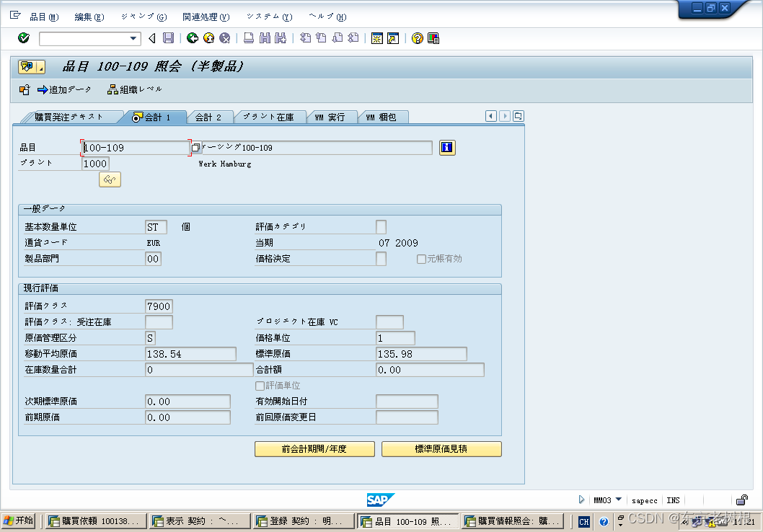
Task: Open the 編集 menu
Action: (89, 17)
